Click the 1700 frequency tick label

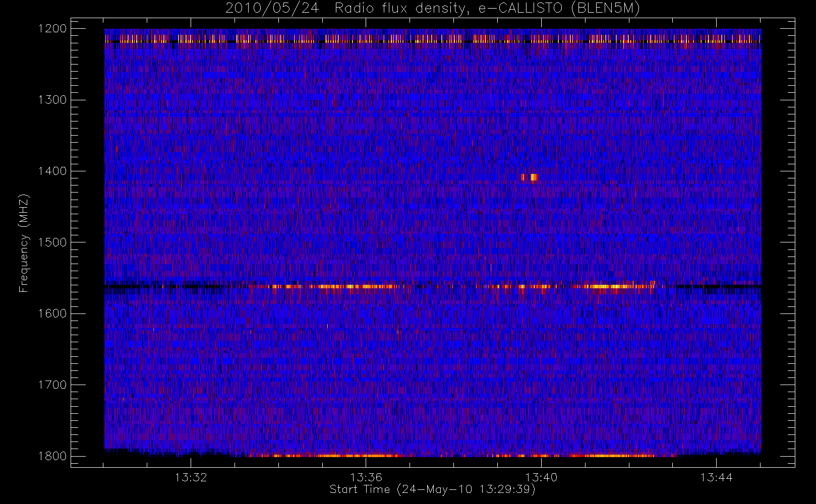click(52, 385)
